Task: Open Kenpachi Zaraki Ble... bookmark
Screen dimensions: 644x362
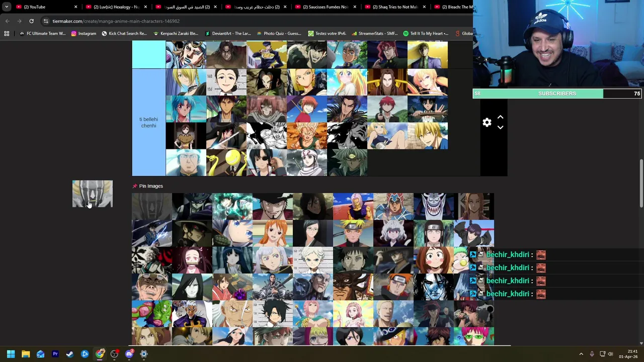Action: (176, 34)
